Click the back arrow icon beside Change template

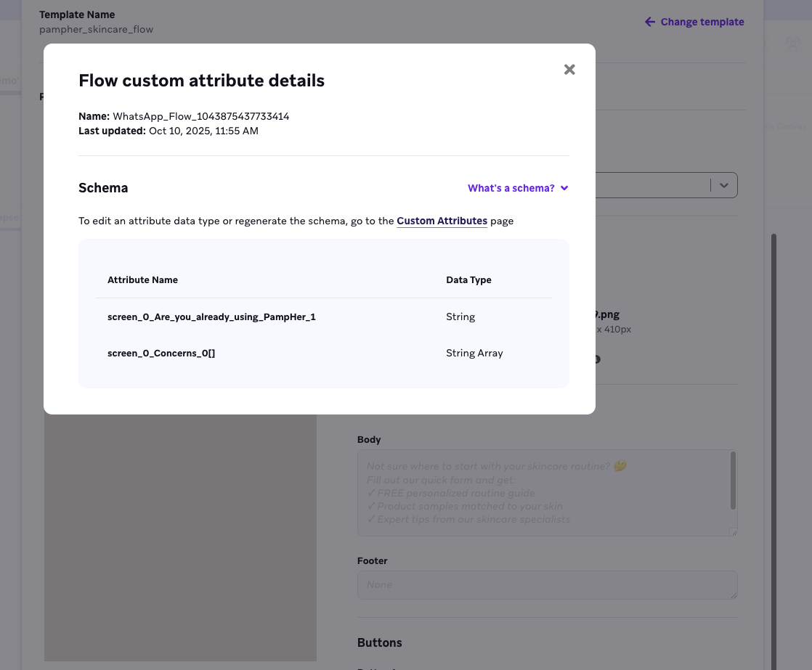(649, 22)
